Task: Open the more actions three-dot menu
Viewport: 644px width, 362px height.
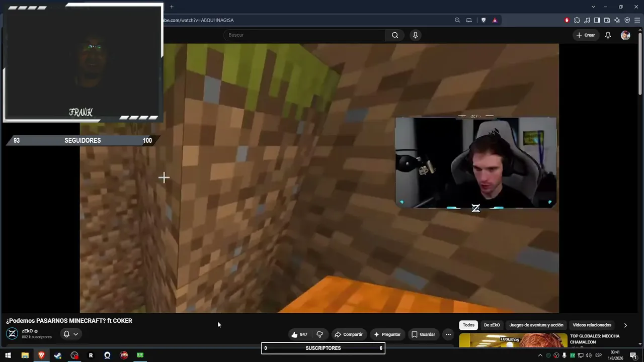Action: click(448, 334)
